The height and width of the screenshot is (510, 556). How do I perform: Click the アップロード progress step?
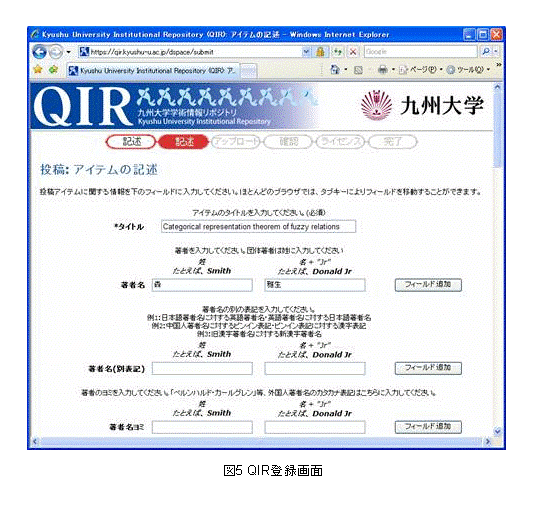[x=235, y=142]
